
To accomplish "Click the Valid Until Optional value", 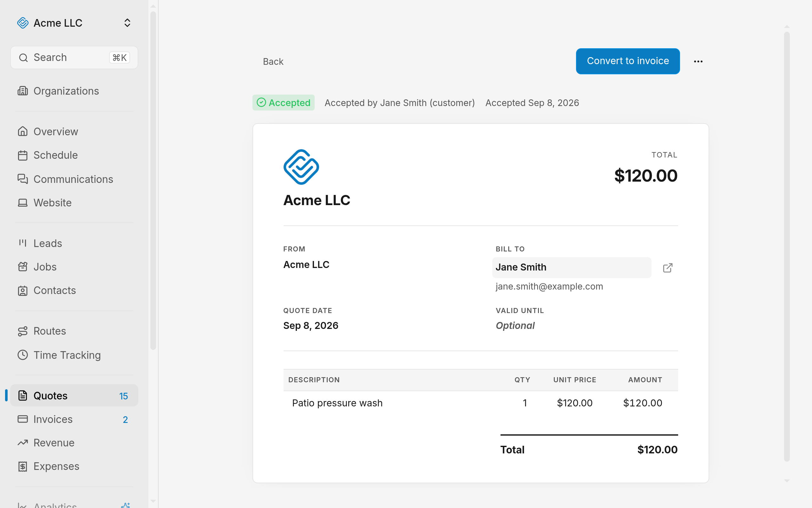I will (x=515, y=325).
